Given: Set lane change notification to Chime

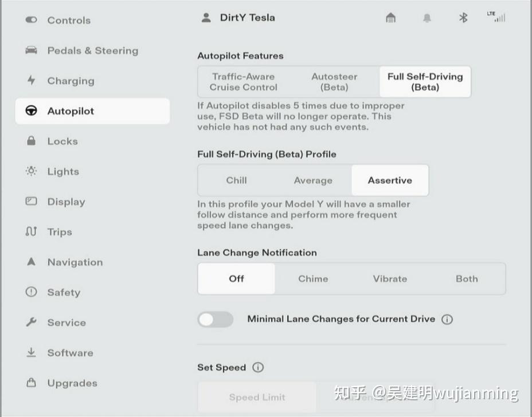Looking at the screenshot, I should [x=313, y=279].
